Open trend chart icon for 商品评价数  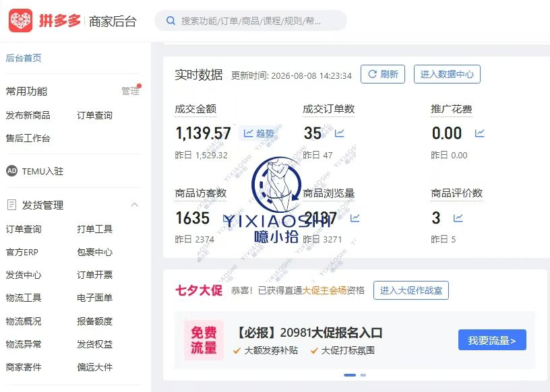(458, 218)
